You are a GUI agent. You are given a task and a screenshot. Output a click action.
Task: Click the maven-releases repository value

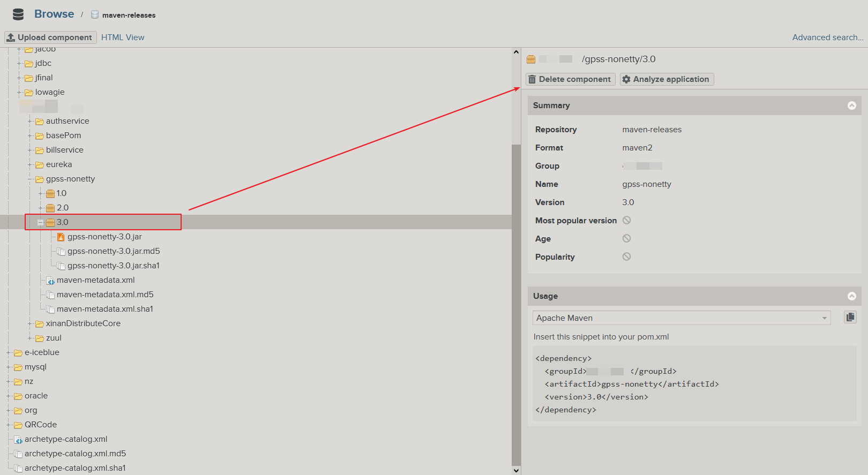652,130
